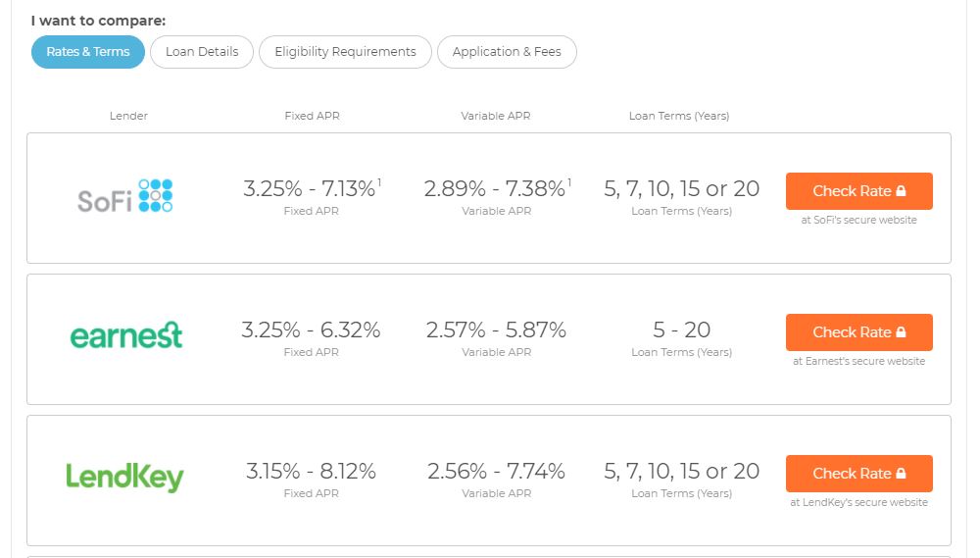The image size is (980, 558).
Task: Show the Application & Fees tab
Action: (x=507, y=52)
